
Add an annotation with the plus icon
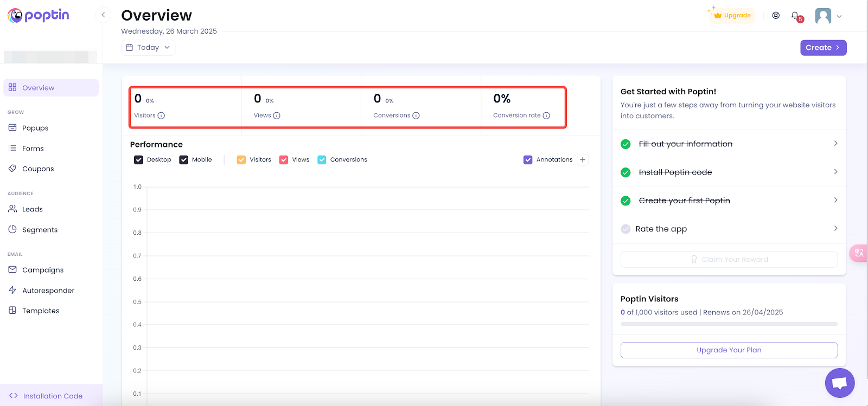tap(583, 160)
